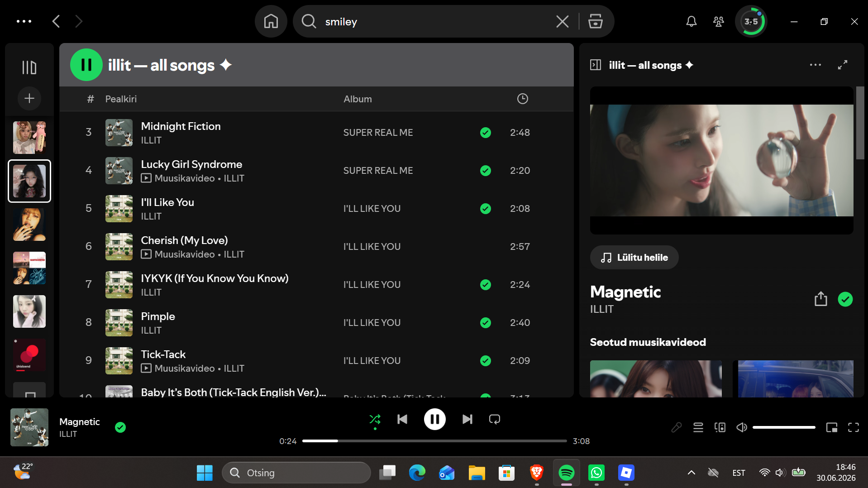The image size is (868, 488).
Task: Click the Otsing taskbar search box
Action: click(296, 473)
